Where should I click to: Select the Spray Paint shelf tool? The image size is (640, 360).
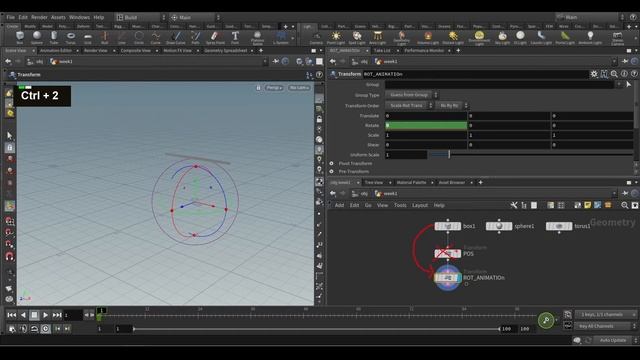click(215, 38)
